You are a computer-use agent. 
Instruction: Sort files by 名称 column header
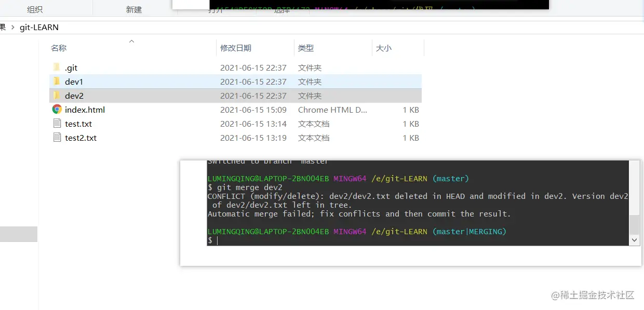[59, 48]
